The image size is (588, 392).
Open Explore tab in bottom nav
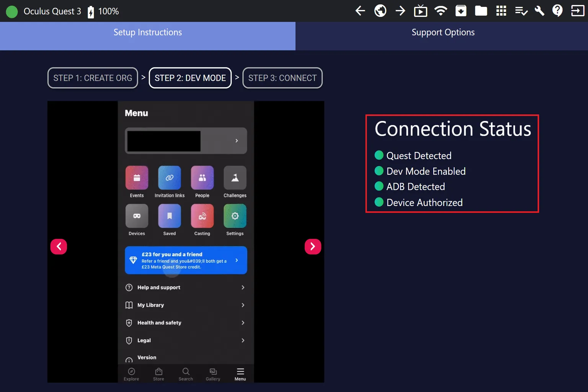[x=131, y=374]
